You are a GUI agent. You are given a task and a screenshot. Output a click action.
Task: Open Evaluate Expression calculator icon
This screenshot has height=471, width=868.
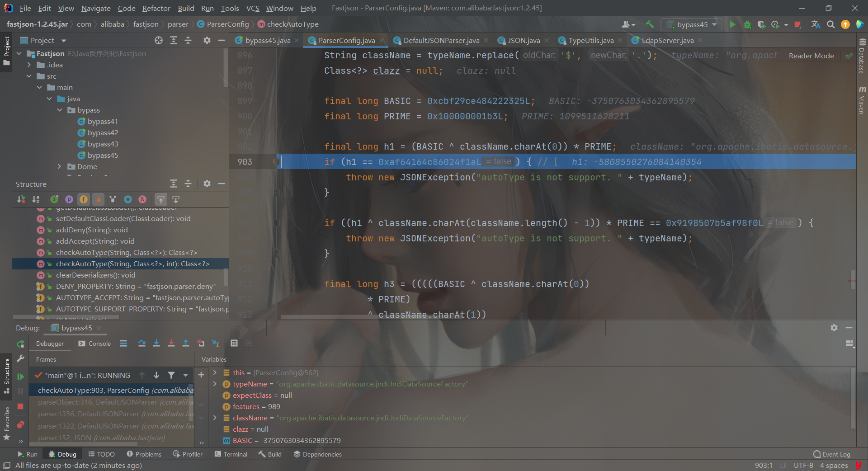pos(234,344)
